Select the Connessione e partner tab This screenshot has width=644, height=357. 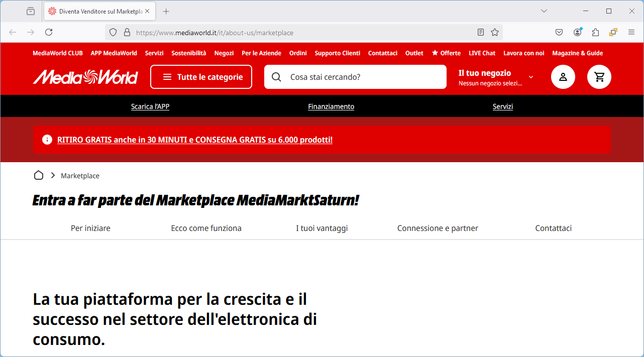[x=438, y=228]
